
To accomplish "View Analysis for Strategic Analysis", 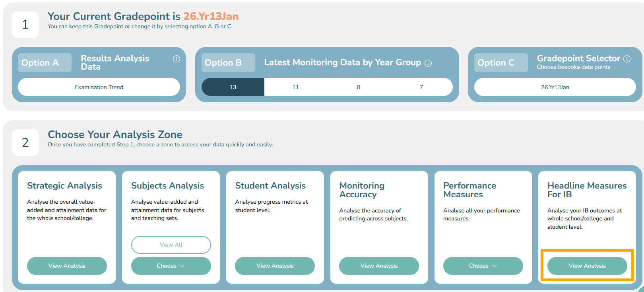I will 67,266.
